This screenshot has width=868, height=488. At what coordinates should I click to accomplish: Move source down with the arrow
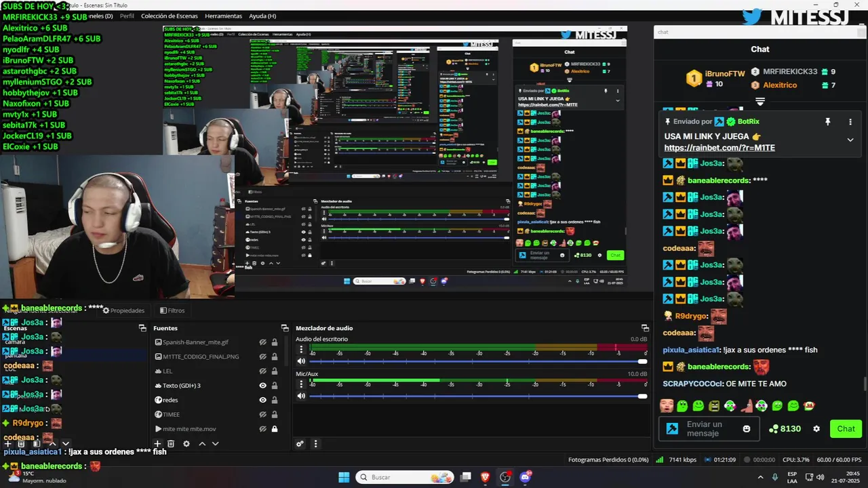(216, 444)
